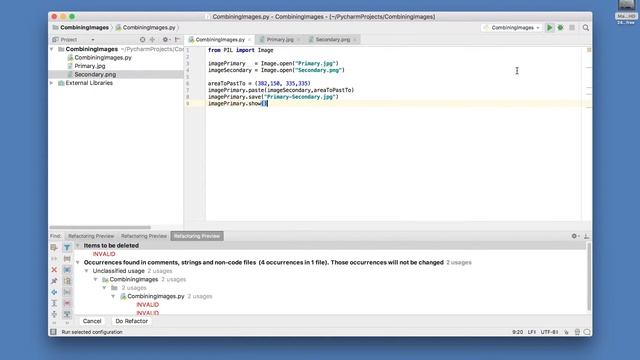
Task: Click CombiningImages breadcrumb folder
Action: pyautogui.click(x=81, y=27)
